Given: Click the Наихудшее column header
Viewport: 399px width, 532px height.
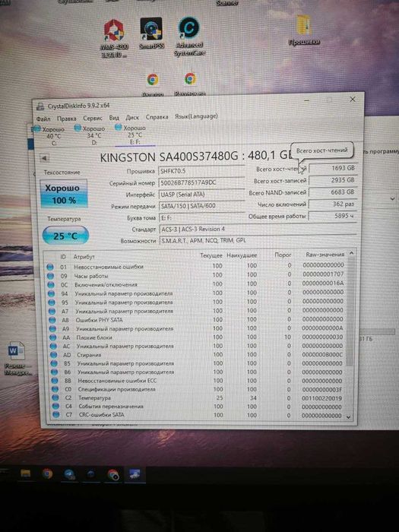Looking at the screenshot, I should tap(242, 255).
